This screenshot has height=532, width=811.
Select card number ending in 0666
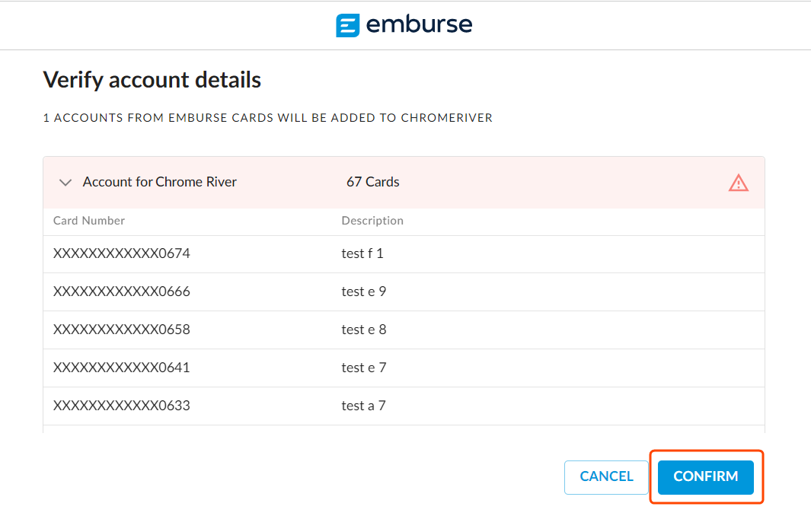click(x=122, y=292)
